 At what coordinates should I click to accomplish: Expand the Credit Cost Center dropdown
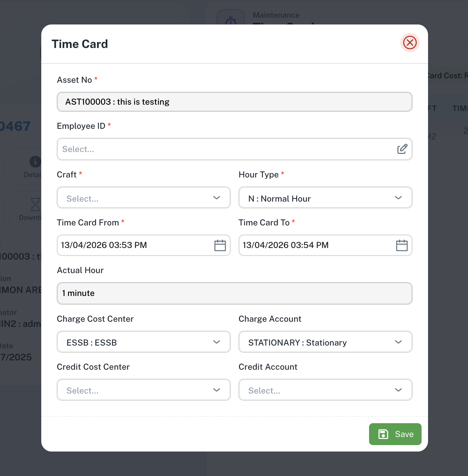pyautogui.click(x=217, y=390)
